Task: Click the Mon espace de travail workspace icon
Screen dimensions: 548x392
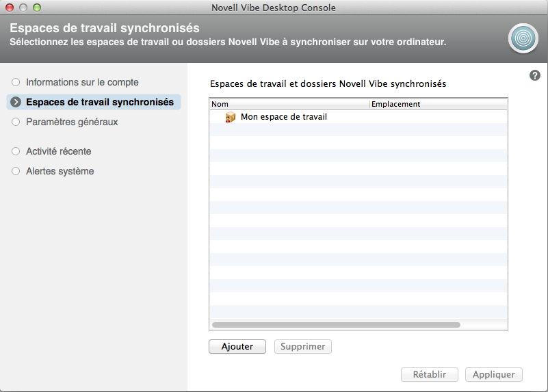Action: [231, 117]
